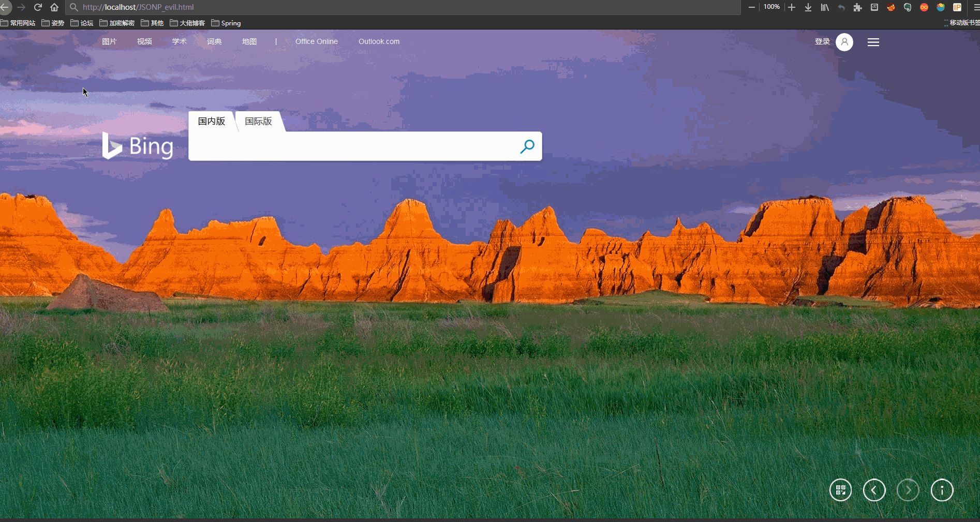This screenshot has width=980, height=522.
Task: Click the undo arrow toolbar icon
Action: (x=841, y=7)
